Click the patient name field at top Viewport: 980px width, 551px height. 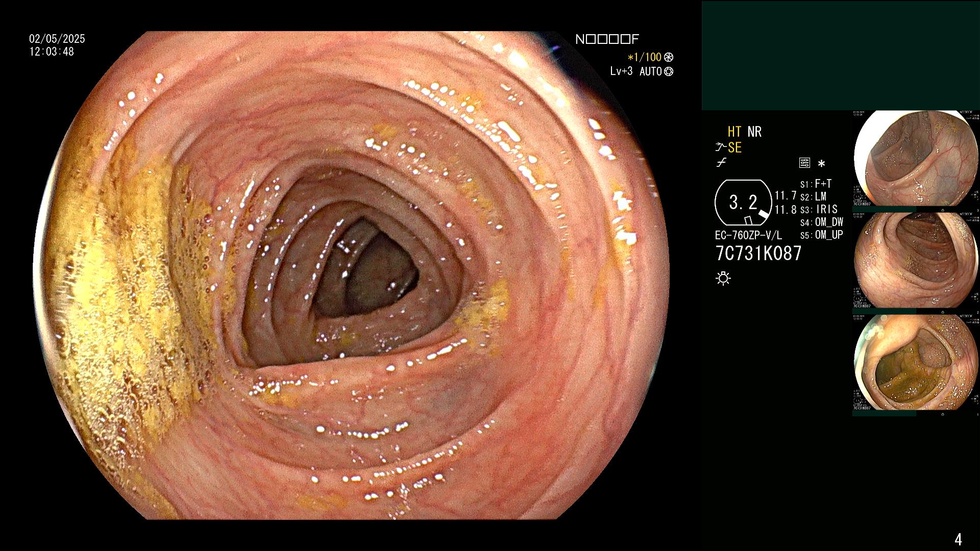coord(607,39)
